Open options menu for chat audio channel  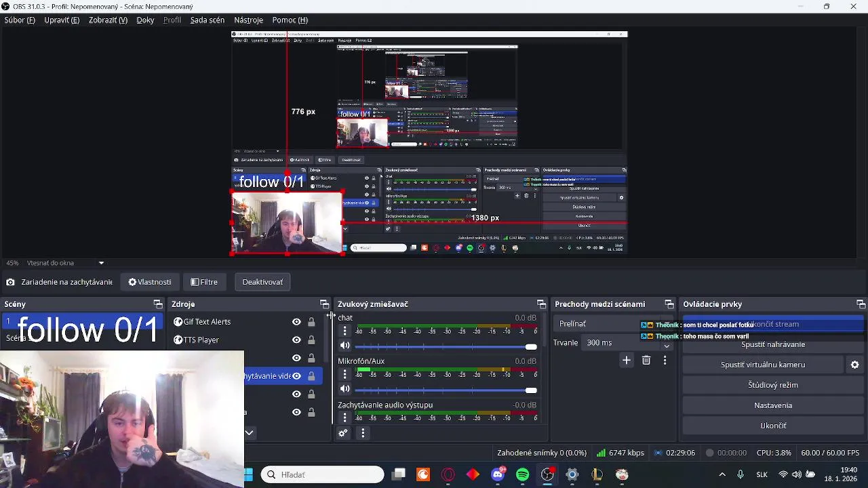pos(344,331)
